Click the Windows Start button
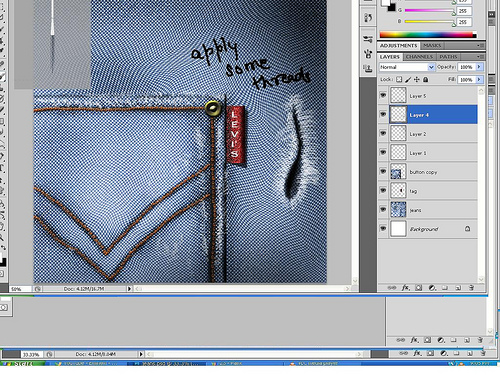This screenshot has height=375, width=500. pyautogui.click(x=23, y=364)
